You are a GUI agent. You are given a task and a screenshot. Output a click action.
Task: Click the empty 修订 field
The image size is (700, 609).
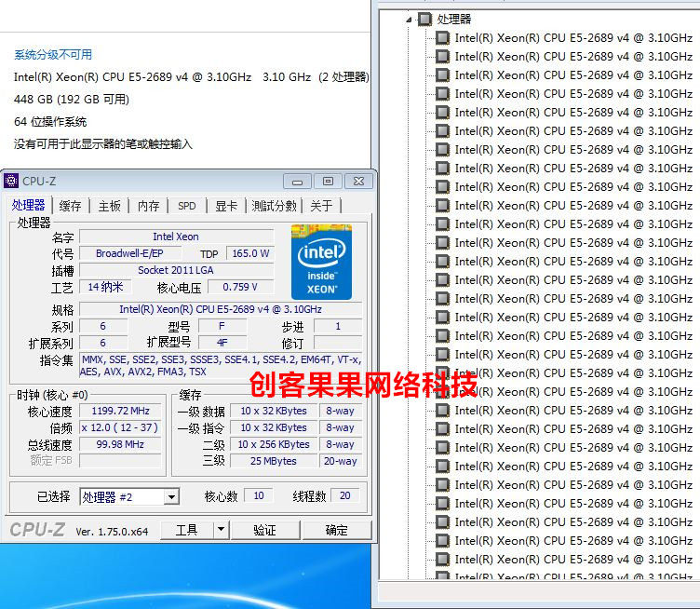pos(338,343)
